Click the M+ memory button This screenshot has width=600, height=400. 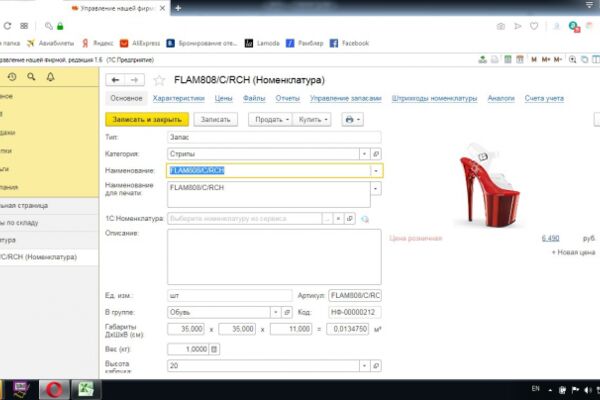[x=546, y=59]
